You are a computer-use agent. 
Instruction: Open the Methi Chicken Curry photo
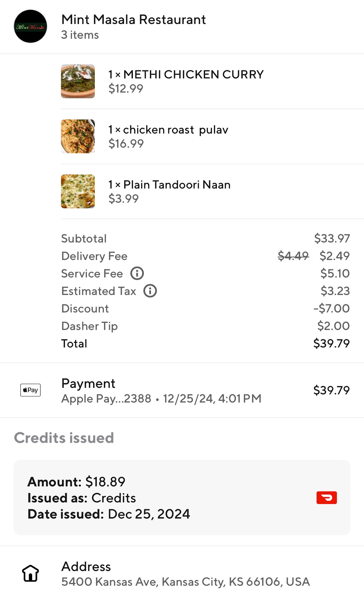[x=78, y=81]
